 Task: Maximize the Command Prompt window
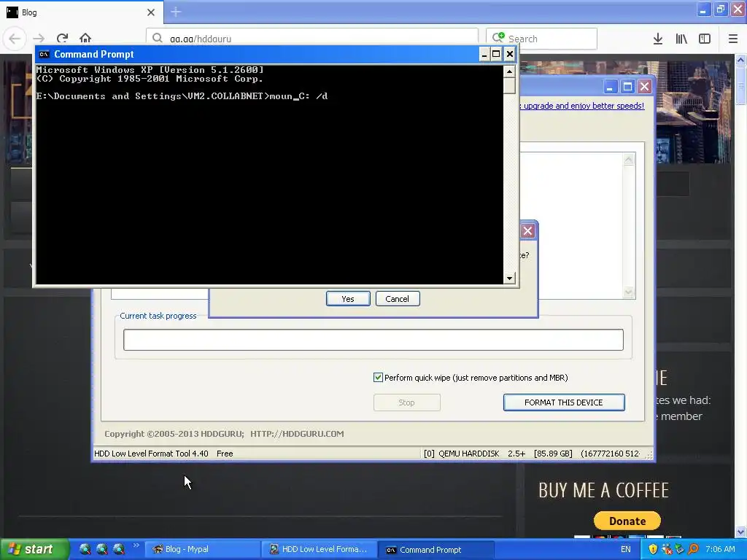coord(496,54)
